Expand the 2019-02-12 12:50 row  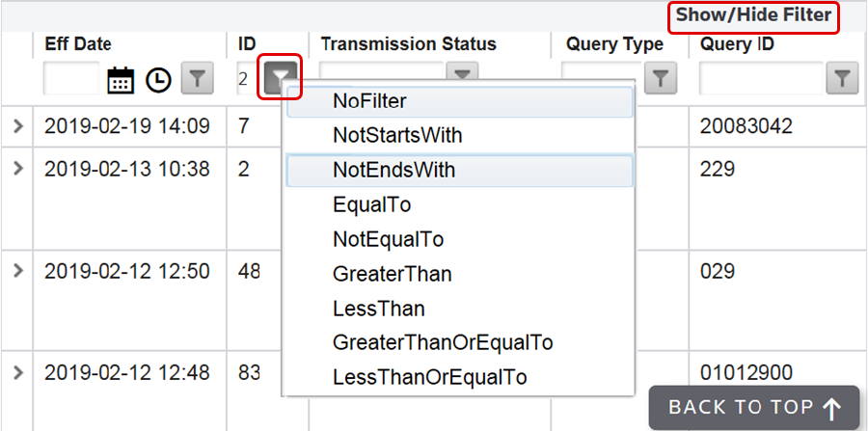click(17, 271)
